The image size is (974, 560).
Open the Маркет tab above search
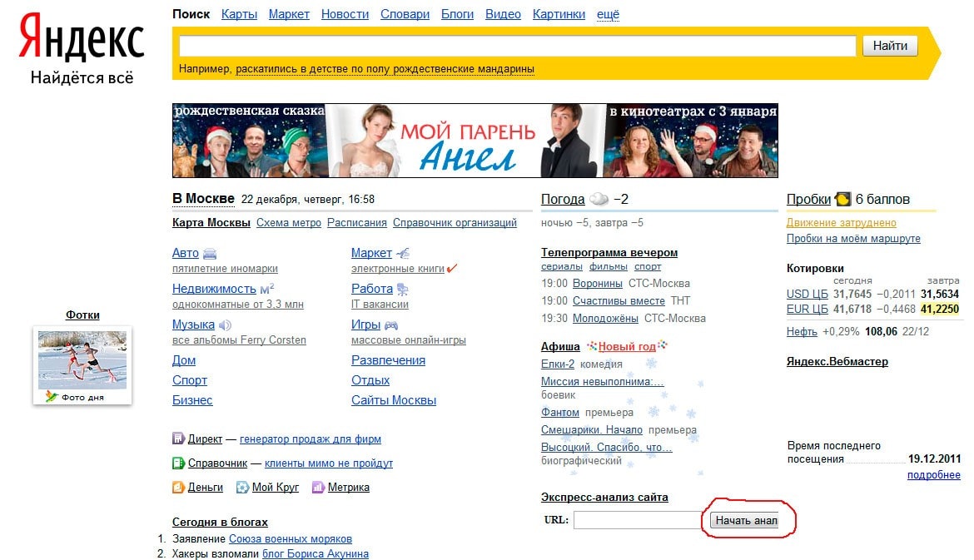[289, 14]
